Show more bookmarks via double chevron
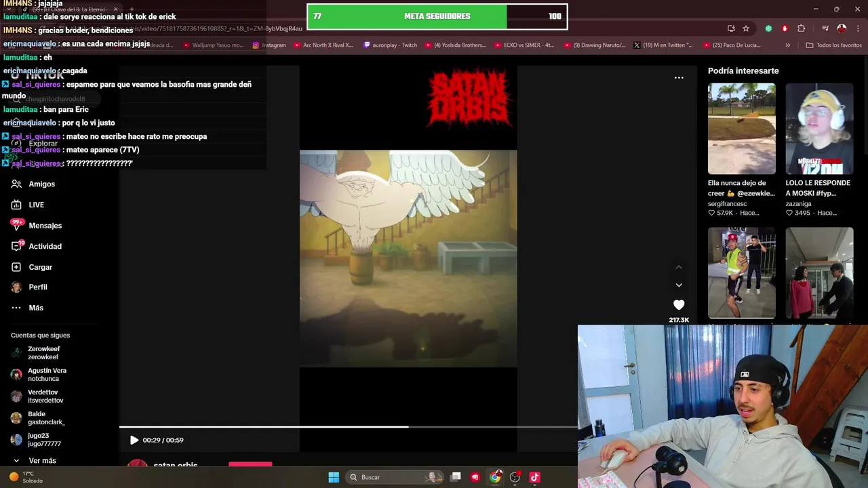Image resolution: width=868 pixels, height=488 pixels. (x=787, y=45)
